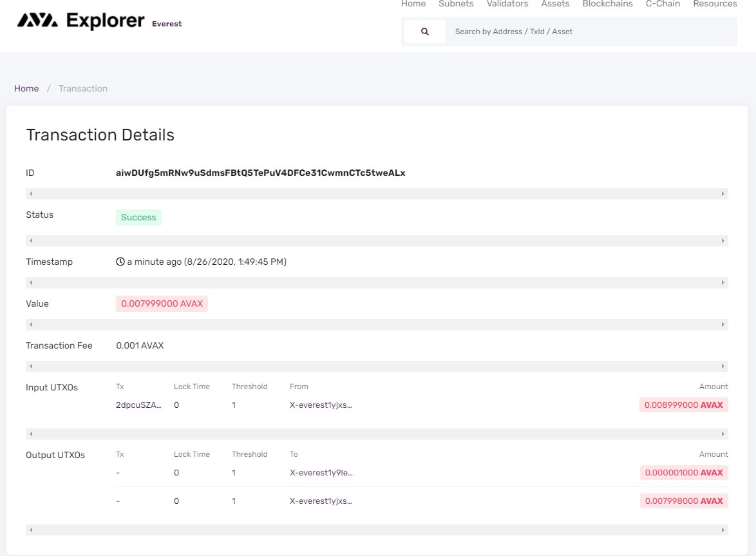Click the Success status badge
Viewport: 756px width, 556px height.
(138, 218)
